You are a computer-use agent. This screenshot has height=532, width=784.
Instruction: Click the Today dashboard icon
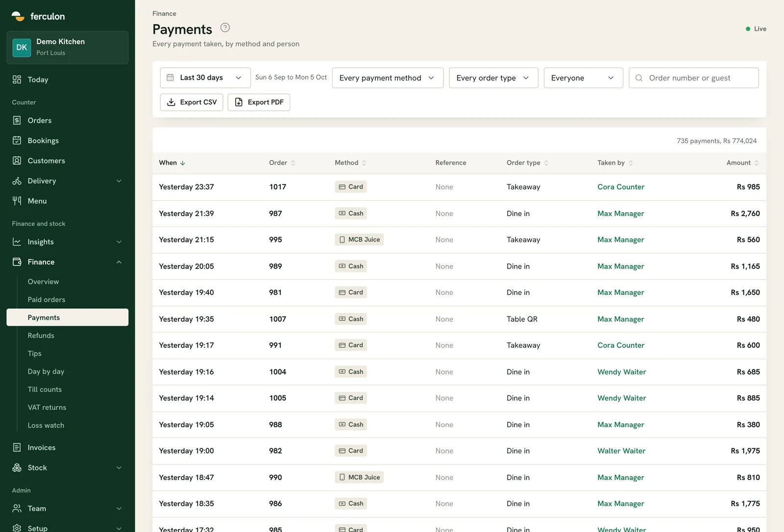pos(17,79)
